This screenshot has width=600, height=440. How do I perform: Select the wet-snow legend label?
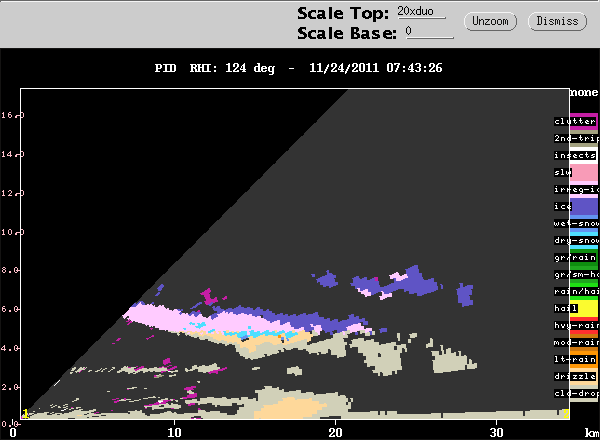coord(576,223)
